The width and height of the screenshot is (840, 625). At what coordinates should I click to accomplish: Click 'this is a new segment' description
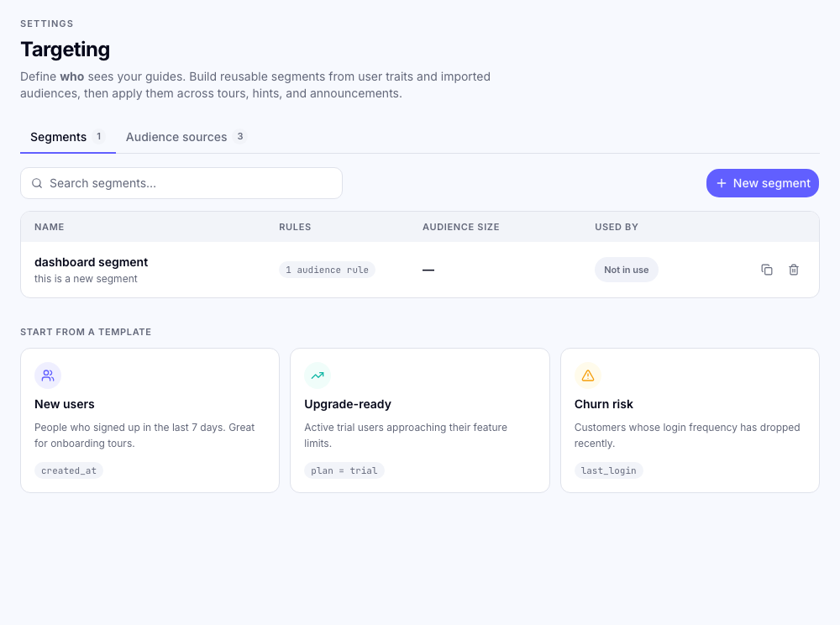pos(86,279)
